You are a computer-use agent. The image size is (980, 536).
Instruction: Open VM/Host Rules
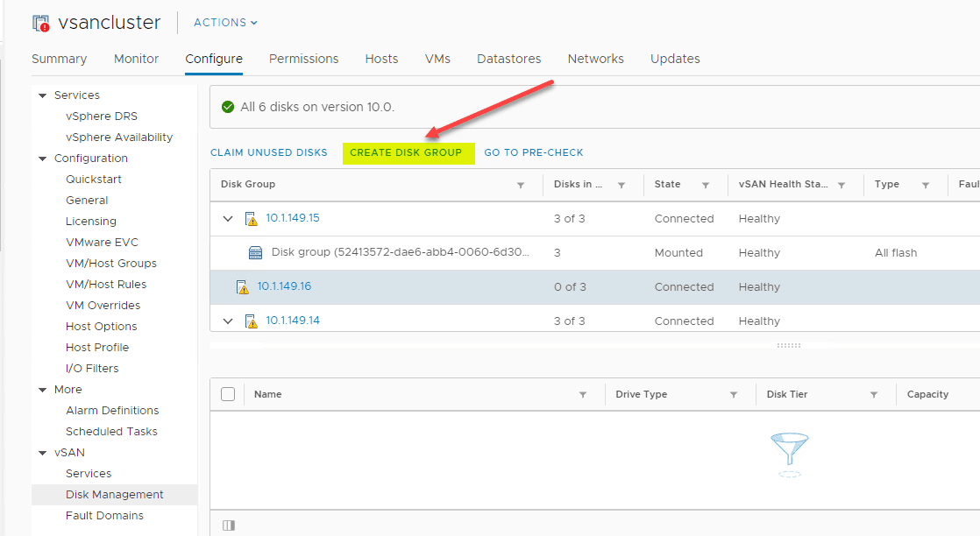point(106,285)
